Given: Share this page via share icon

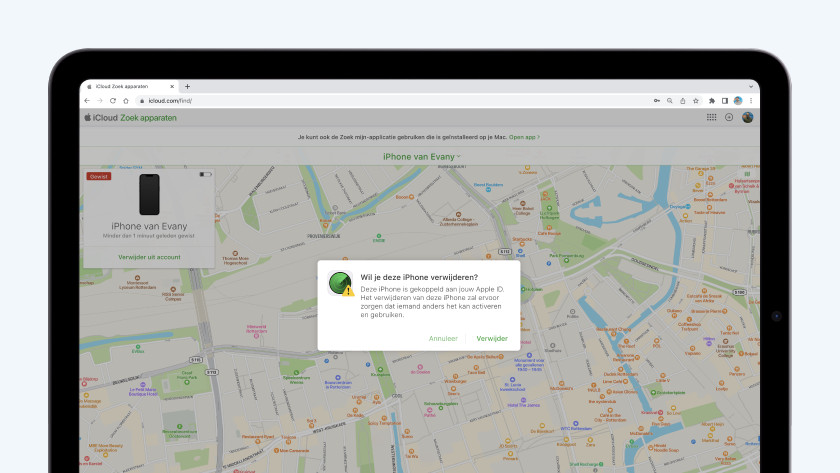Looking at the screenshot, I should click(x=682, y=101).
